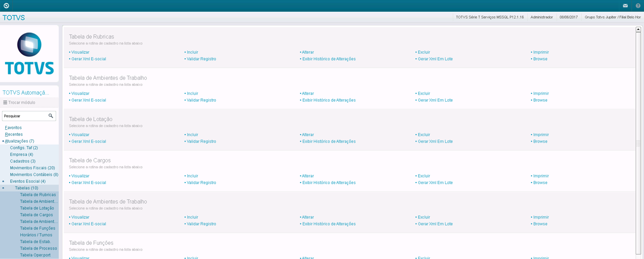Open Tabela de Processo in sidebar
The height and width of the screenshot is (259, 644).
click(x=39, y=248)
